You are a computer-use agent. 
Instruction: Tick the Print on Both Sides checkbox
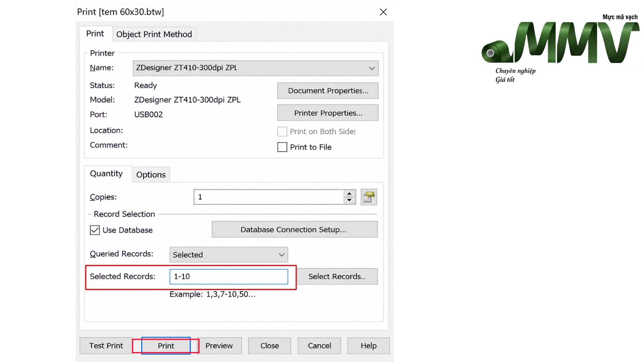(x=282, y=131)
